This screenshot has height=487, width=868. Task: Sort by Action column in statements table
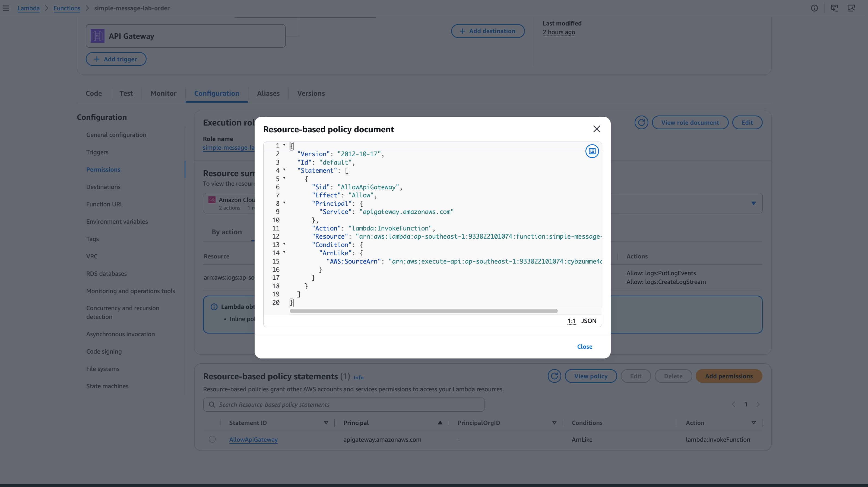[x=753, y=423]
